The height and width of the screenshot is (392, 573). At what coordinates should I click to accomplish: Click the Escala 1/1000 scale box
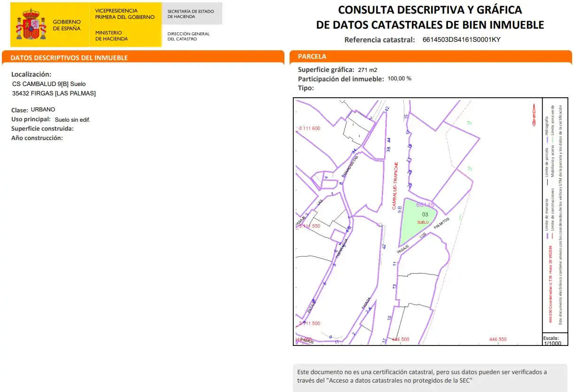point(552,340)
